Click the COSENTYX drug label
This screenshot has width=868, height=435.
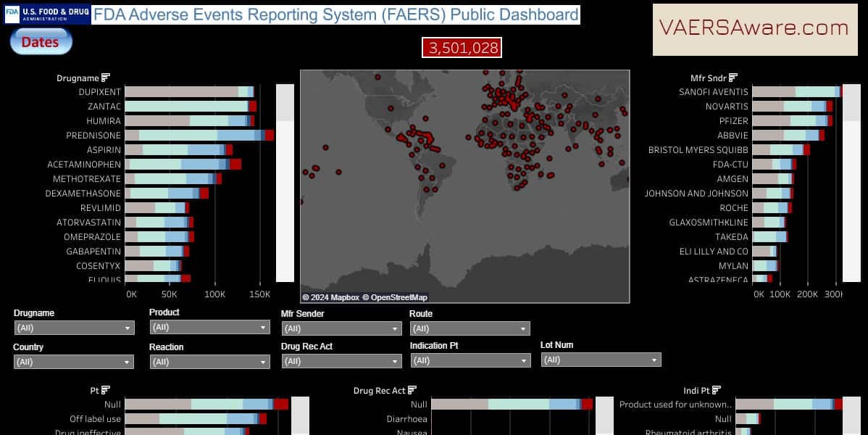(x=98, y=266)
